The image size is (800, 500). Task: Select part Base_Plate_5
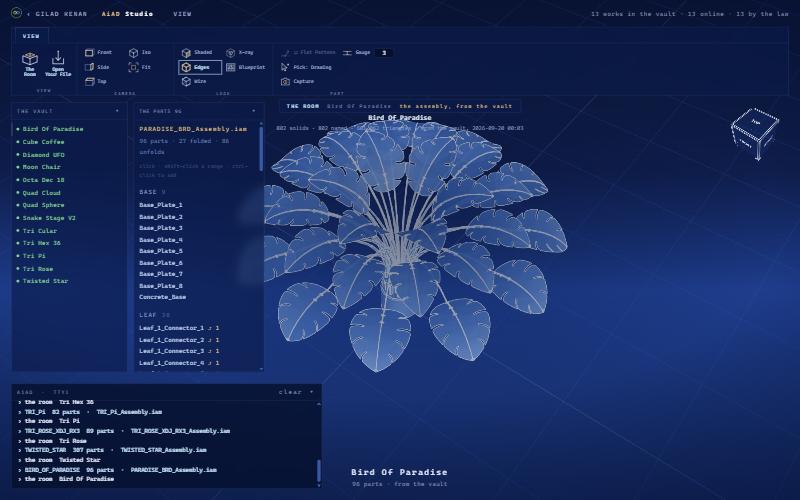(161, 251)
